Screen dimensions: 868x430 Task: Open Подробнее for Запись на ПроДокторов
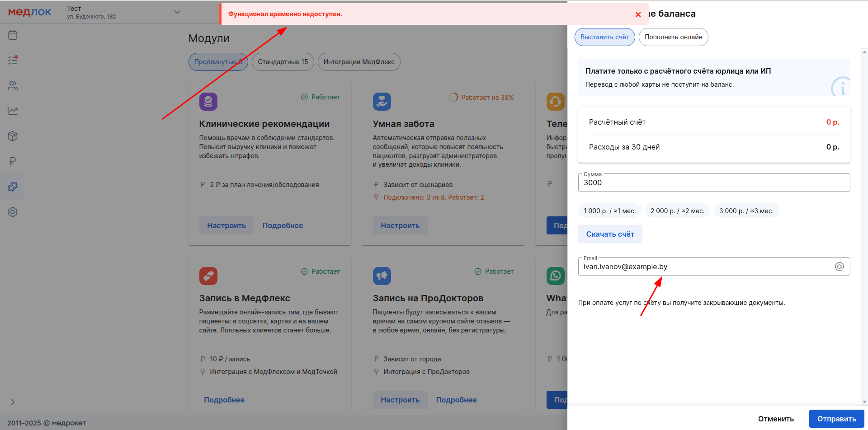pos(457,400)
